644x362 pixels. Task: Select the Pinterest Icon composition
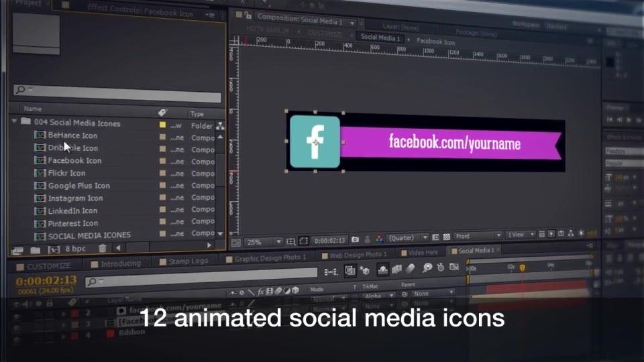click(73, 224)
